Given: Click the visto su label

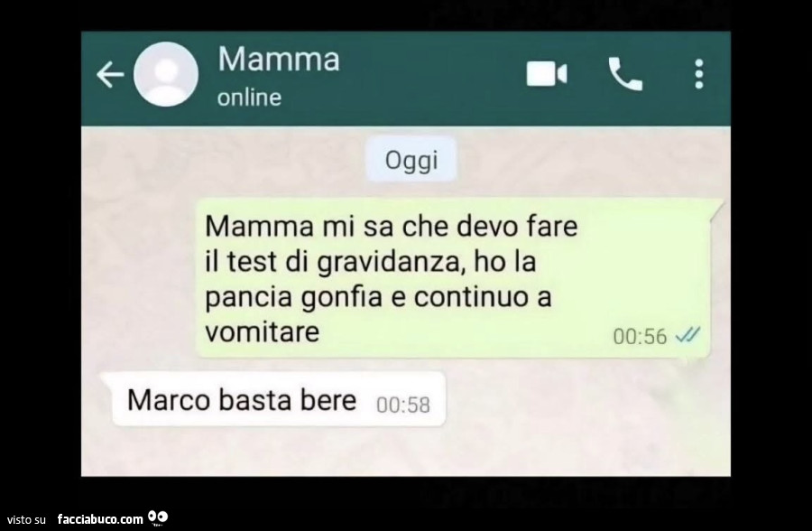Looking at the screenshot, I should (27, 519).
